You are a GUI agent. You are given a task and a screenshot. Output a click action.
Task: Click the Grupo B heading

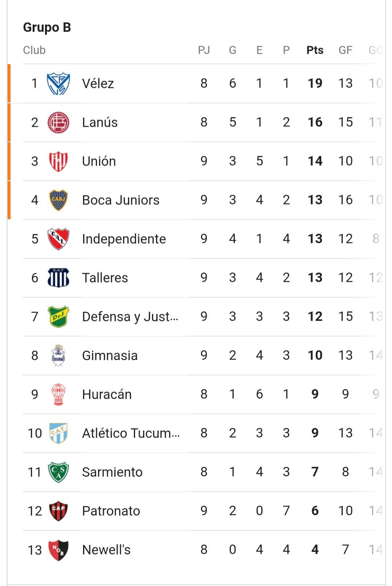(x=47, y=28)
